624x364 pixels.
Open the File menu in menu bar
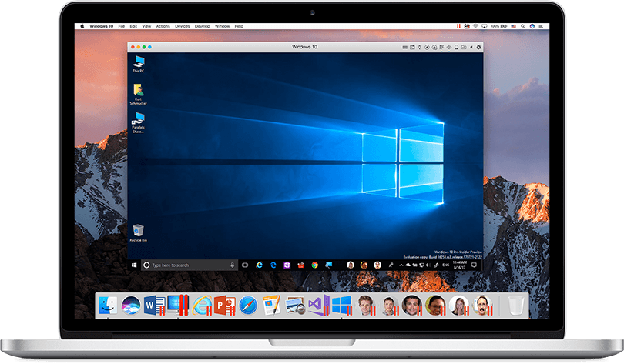tap(122, 26)
